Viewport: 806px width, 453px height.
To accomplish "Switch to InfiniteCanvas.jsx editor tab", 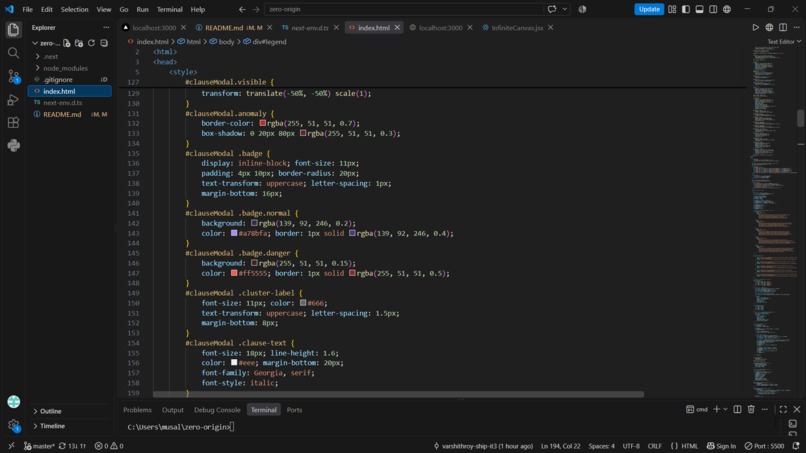I will [x=517, y=28].
